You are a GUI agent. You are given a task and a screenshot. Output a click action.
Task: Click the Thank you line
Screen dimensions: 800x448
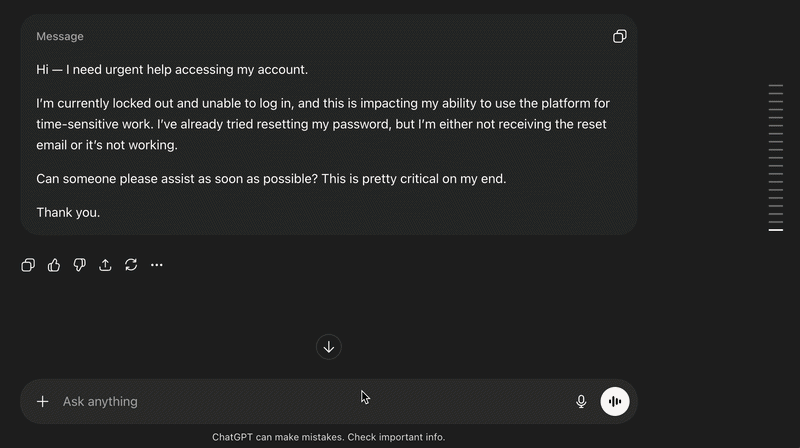68,212
